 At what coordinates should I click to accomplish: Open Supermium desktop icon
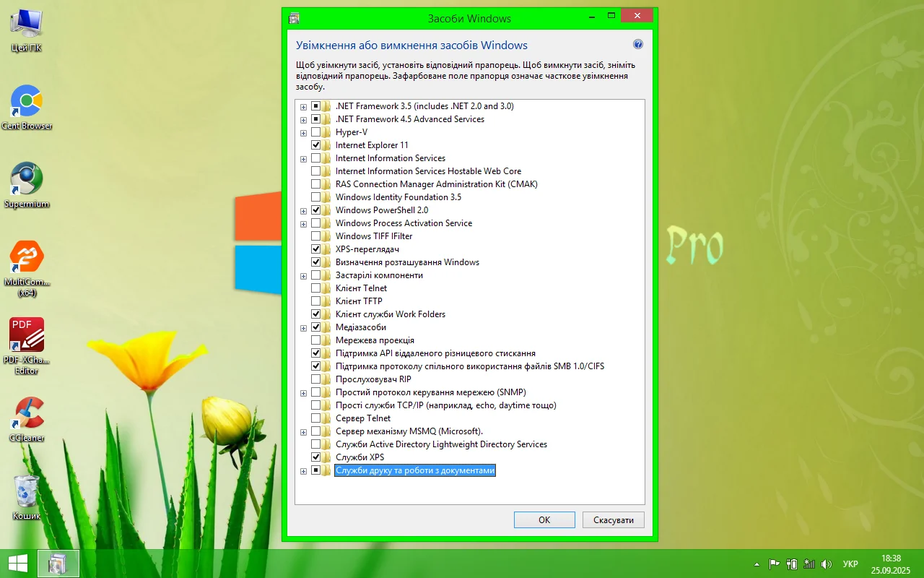click(x=27, y=179)
